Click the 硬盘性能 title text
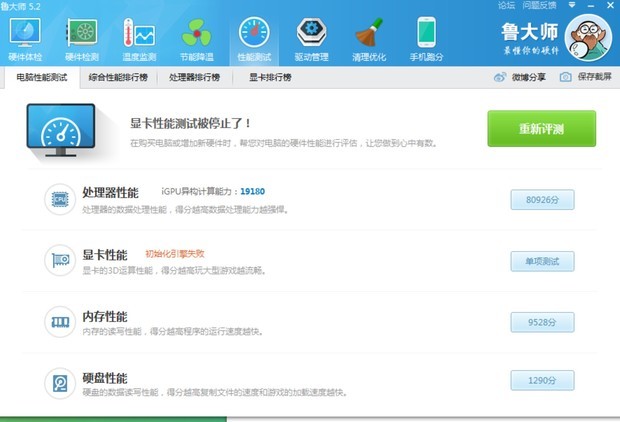 coord(105,378)
